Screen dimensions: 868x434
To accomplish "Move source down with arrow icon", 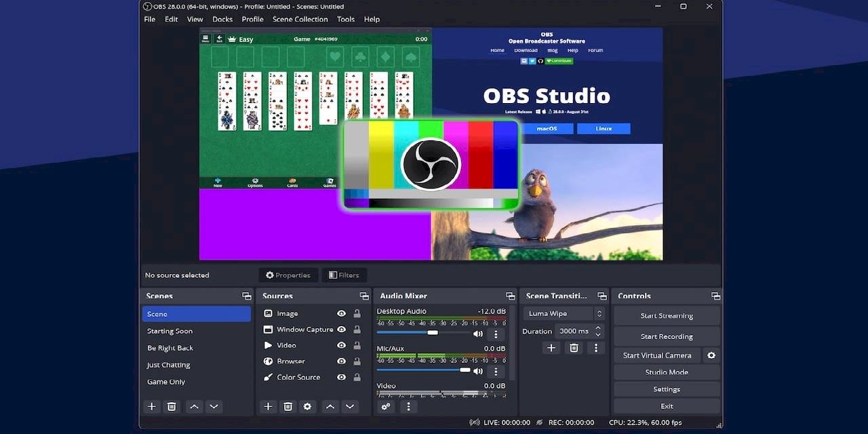I will coord(350,406).
